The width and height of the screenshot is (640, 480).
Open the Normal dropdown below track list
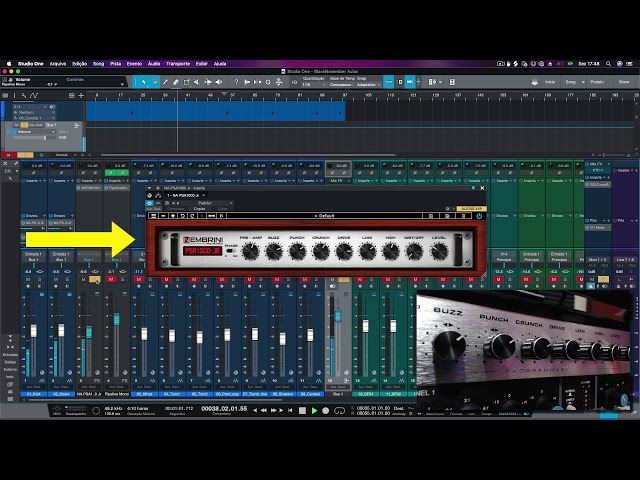[x=66, y=155]
